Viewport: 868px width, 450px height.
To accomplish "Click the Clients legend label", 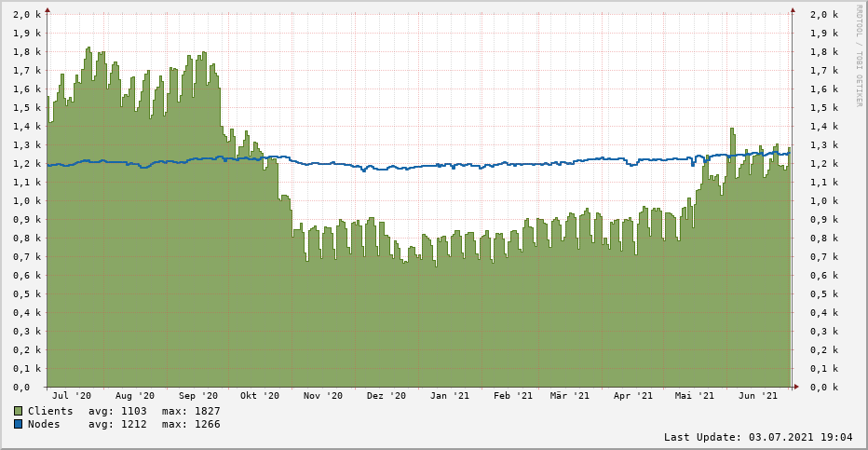I will pos(50,411).
